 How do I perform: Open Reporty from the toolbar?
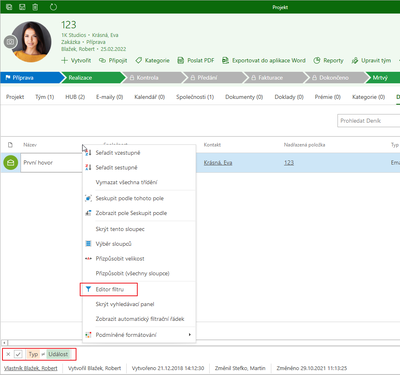328,60
